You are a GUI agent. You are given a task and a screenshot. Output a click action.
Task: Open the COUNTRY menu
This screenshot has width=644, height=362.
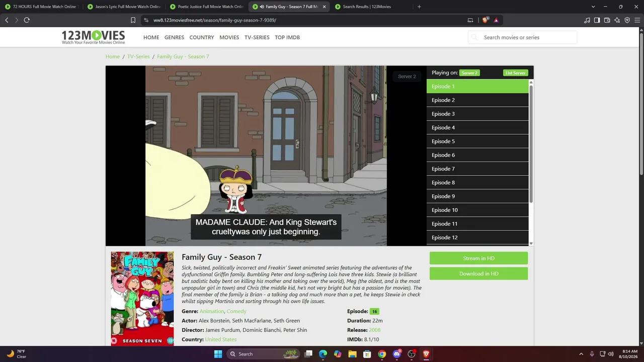[202, 37]
